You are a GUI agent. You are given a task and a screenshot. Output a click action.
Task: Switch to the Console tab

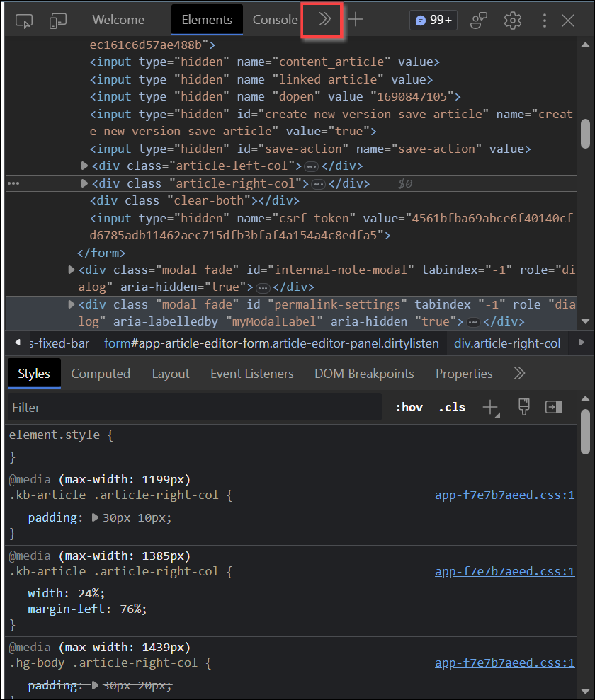275,20
